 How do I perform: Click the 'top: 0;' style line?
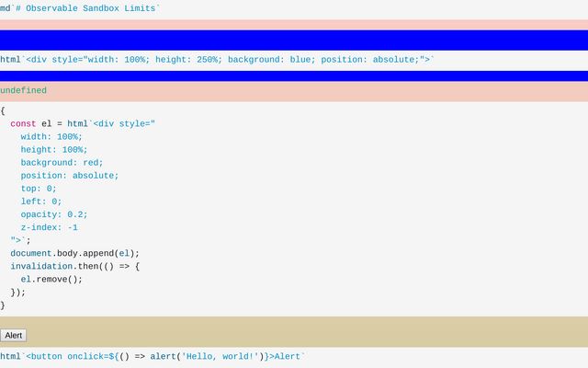click(x=39, y=189)
